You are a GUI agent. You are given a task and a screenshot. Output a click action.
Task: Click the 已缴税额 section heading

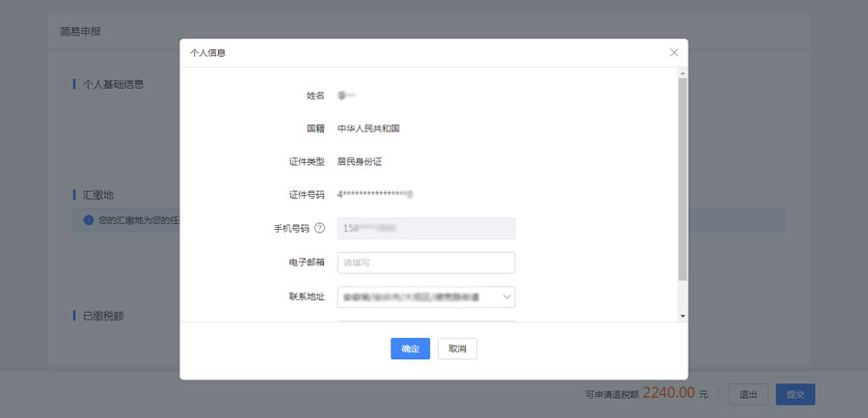point(104,316)
